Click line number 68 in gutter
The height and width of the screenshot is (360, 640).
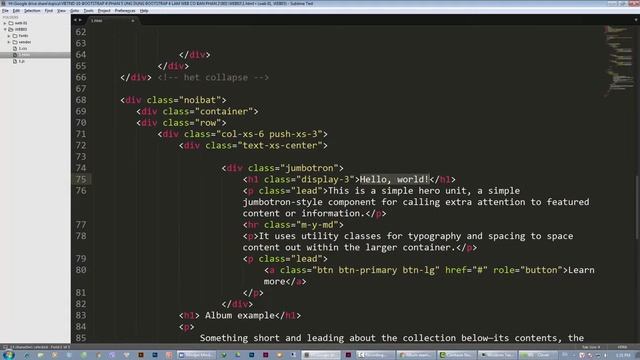81,100
